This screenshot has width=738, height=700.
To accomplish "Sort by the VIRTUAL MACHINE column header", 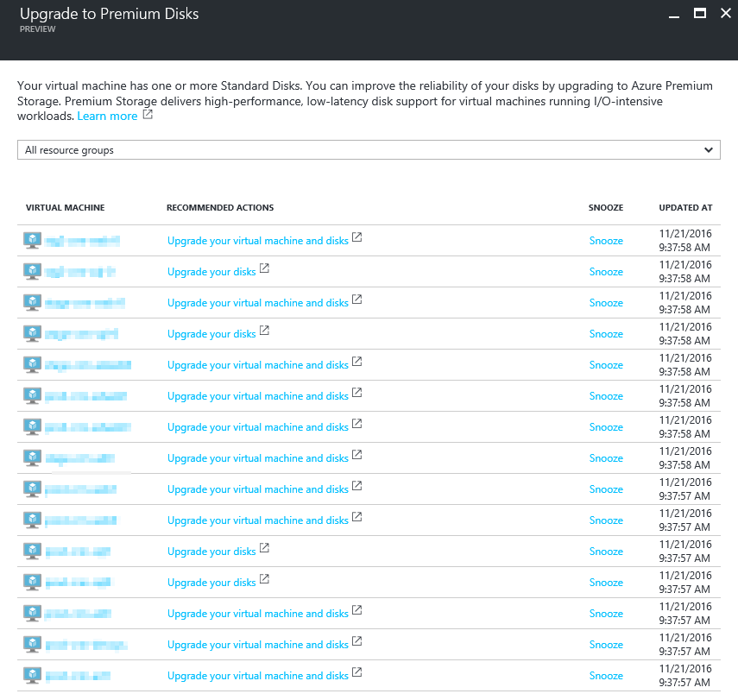I will [65, 208].
